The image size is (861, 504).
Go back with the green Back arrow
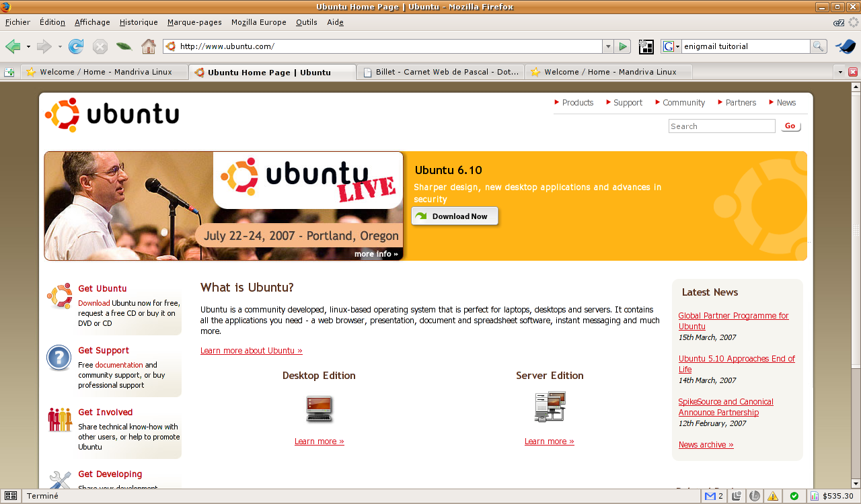(13, 46)
